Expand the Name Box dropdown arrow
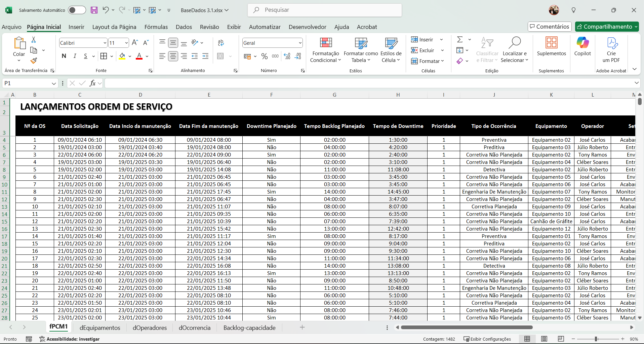 point(54,83)
